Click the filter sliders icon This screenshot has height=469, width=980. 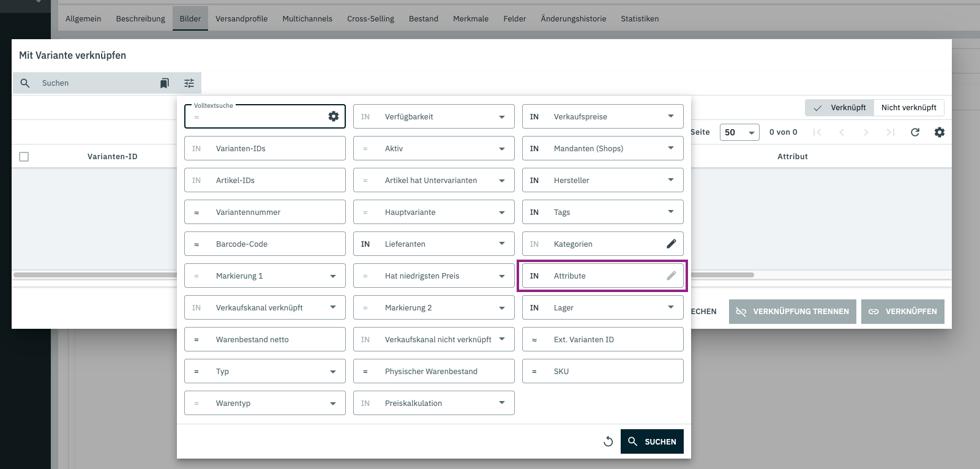click(189, 83)
